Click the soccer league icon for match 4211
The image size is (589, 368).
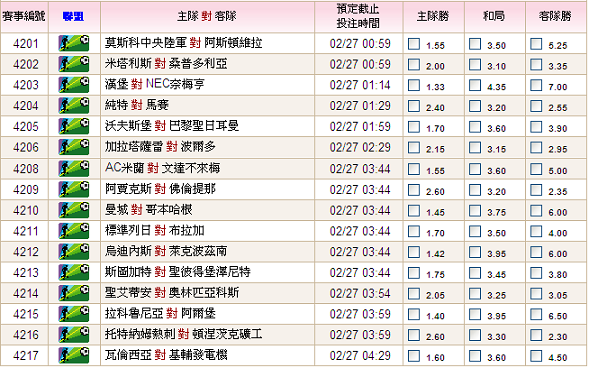coord(74,231)
